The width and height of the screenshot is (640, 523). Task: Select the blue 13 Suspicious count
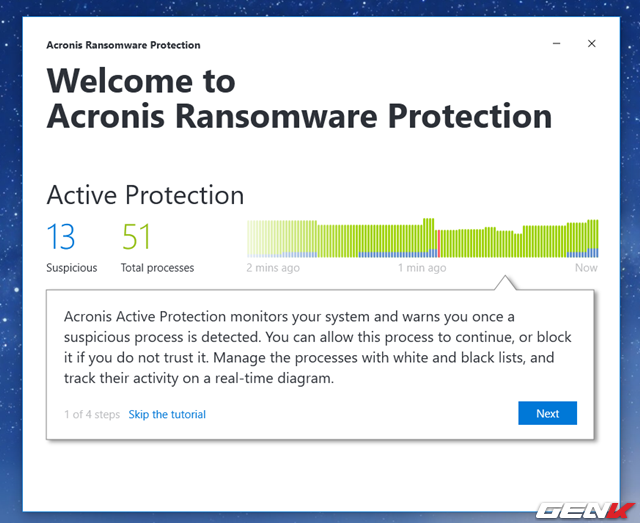pyautogui.click(x=61, y=236)
